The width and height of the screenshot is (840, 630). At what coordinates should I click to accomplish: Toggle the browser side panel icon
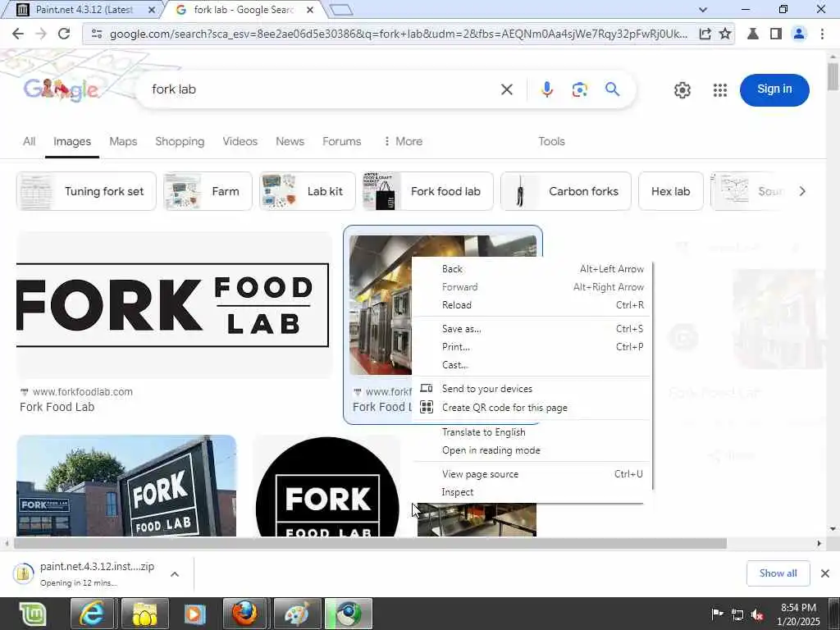(776, 34)
